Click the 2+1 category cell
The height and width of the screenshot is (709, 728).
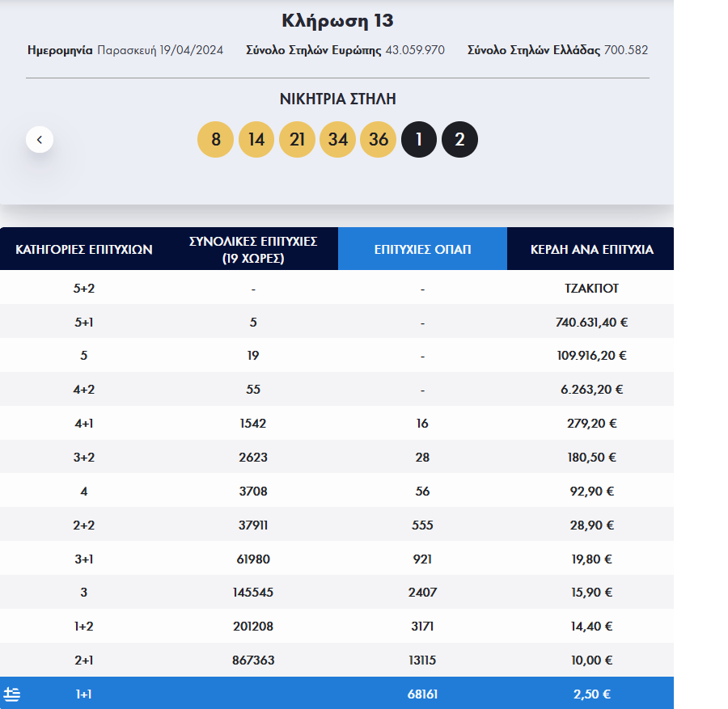(84, 660)
